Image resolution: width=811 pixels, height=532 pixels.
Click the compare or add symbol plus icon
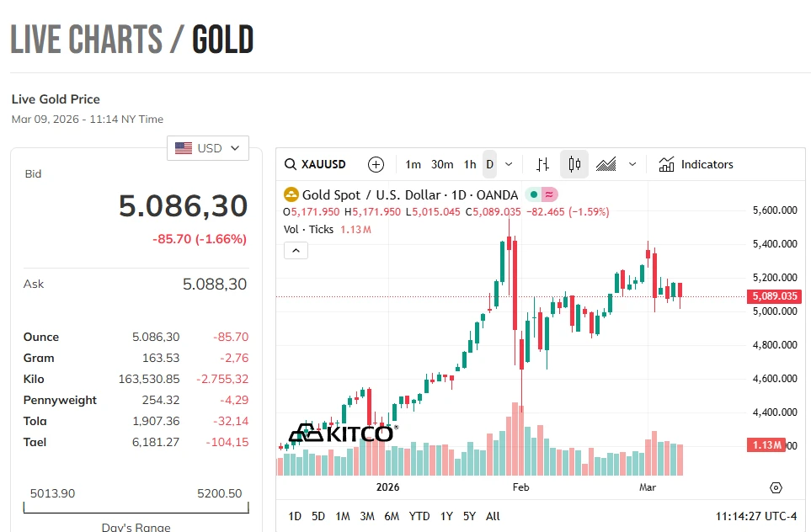pos(376,164)
